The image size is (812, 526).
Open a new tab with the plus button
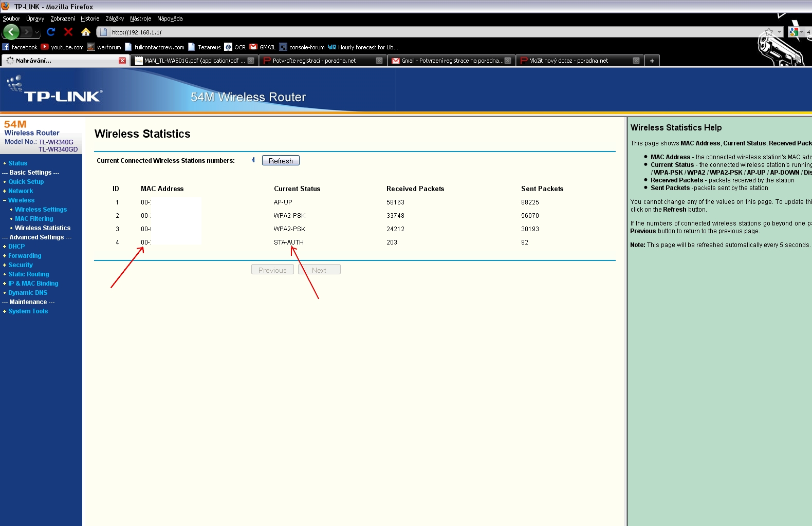(x=652, y=61)
